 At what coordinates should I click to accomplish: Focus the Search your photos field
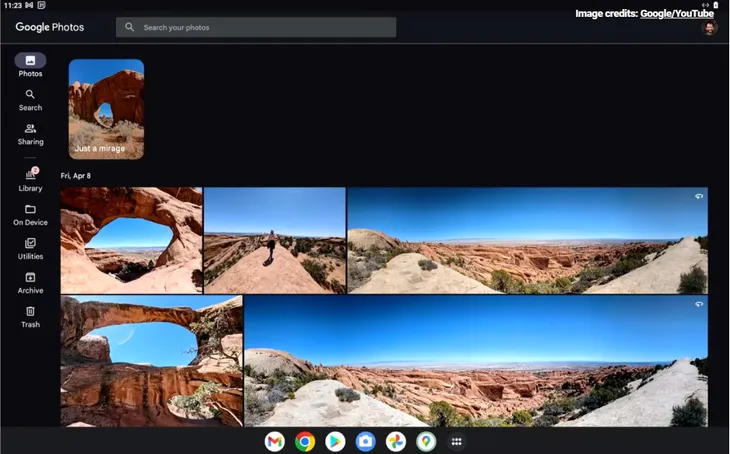click(256, 27)
